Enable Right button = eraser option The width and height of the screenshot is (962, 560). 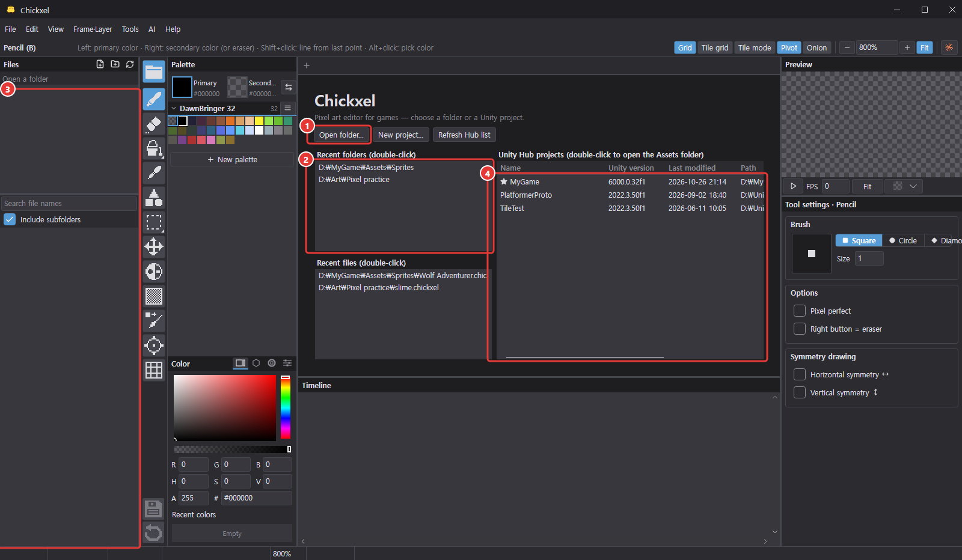click(x=800, y=329)
